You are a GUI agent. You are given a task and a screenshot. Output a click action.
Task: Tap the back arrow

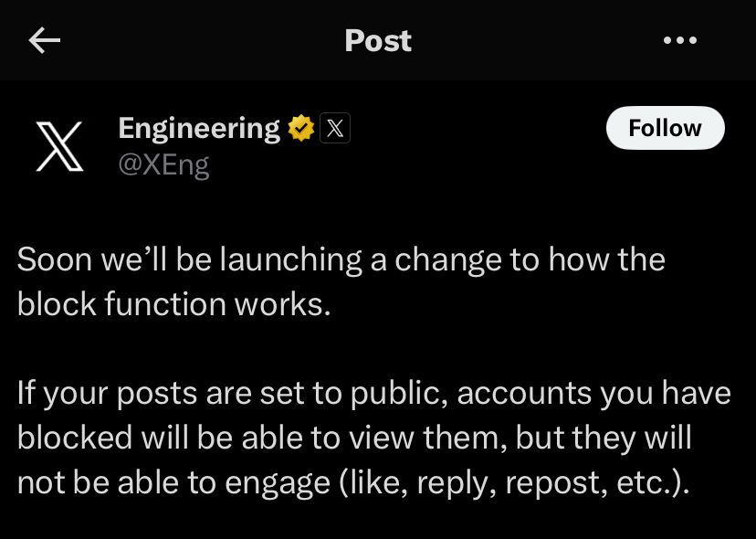coord(45,40)
